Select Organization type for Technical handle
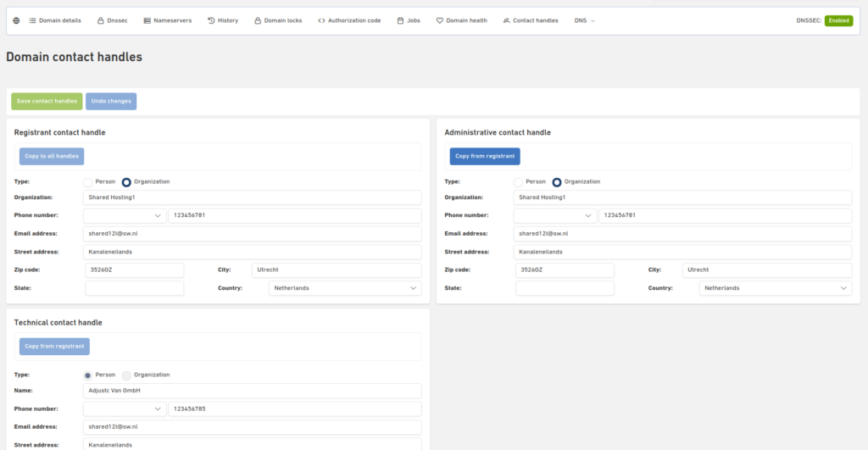Image resolution: width=868 pixels, height=450 pixels. [126, 375]
